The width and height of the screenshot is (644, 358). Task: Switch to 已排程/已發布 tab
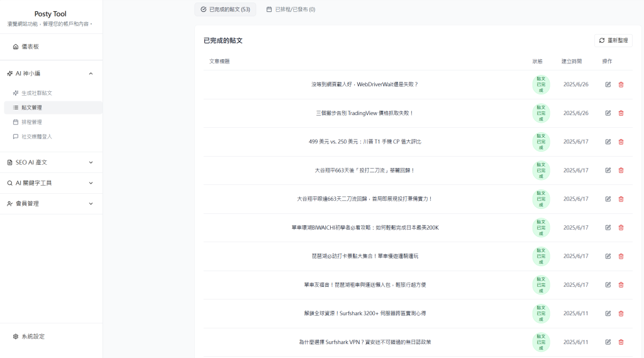[x=291, y=9]
